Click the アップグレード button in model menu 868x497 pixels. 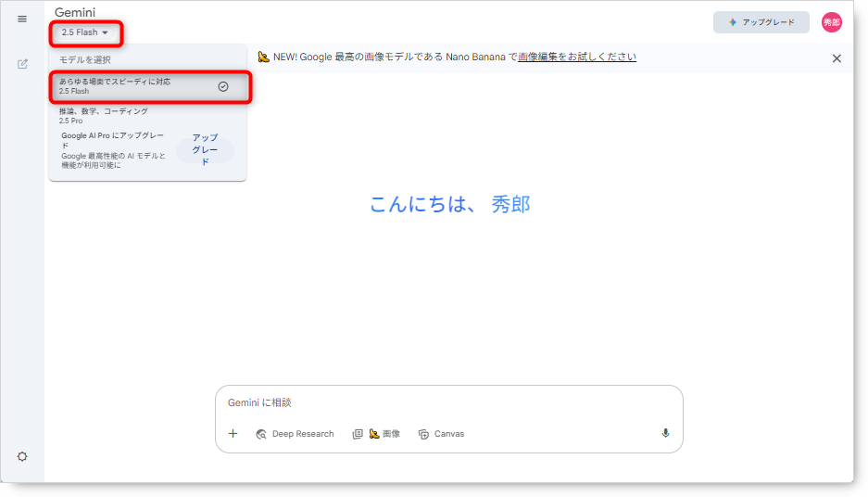click(205, 149)
